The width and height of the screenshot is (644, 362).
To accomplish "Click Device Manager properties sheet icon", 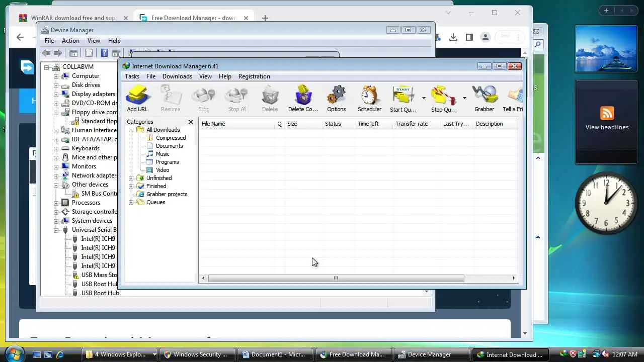I will click(89, 53).
